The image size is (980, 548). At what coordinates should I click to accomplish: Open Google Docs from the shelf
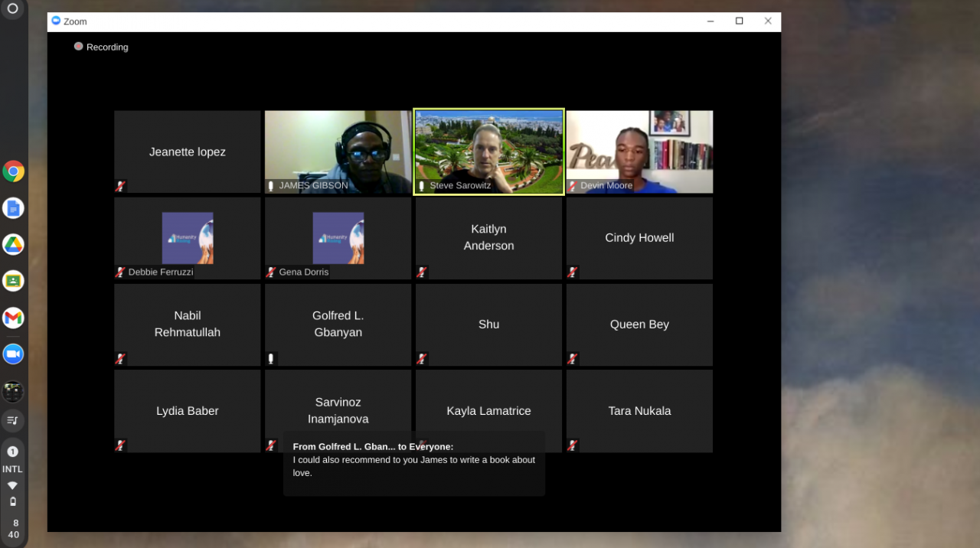[x=13, y=208]
